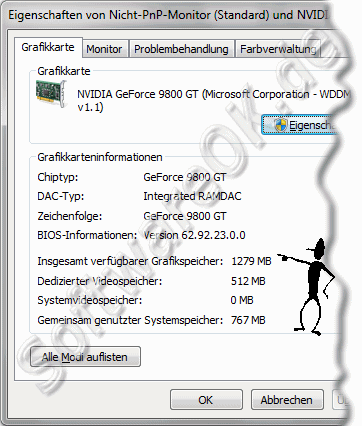Click the DAC-Typ label
Viewport: 362px width, 426px height.
pos(60,196)
